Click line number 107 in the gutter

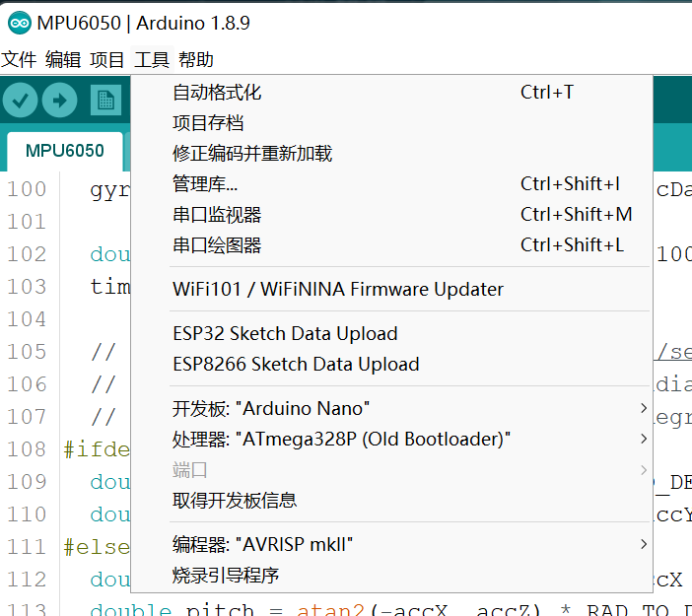point(27,417)
